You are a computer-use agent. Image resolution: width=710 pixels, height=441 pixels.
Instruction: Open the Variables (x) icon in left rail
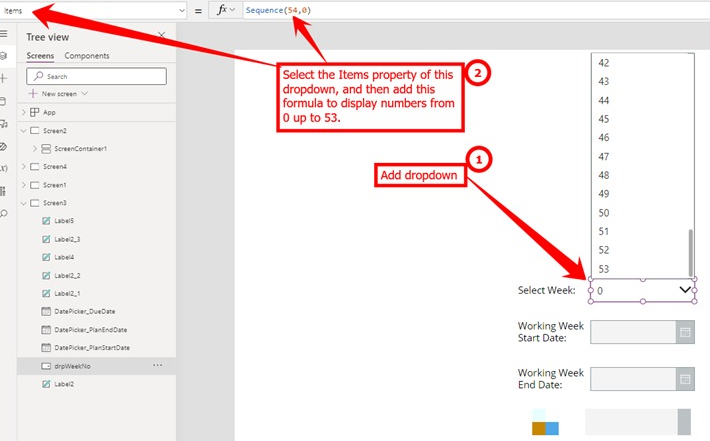[x=4, y=168]
